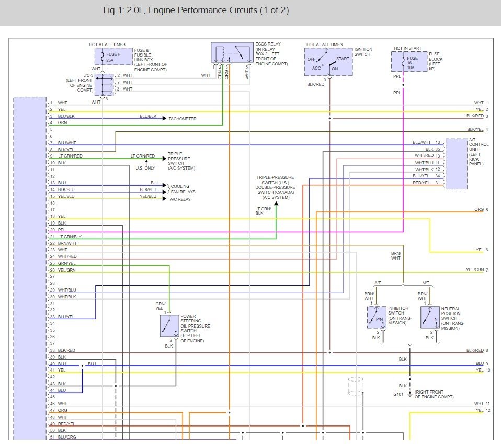Select the ignition switch symbol
The height and width of the screenshot is (448, 501).
(x=328, y=62)
